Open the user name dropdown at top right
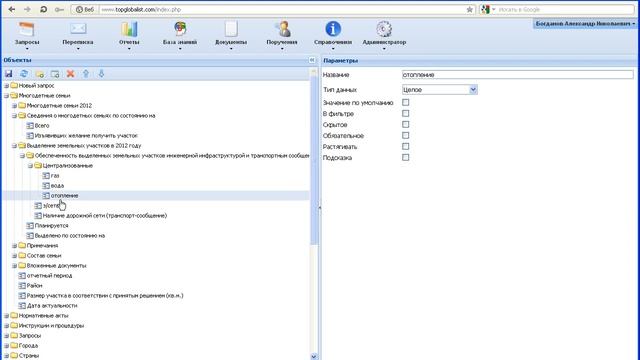 coord(585,24)
